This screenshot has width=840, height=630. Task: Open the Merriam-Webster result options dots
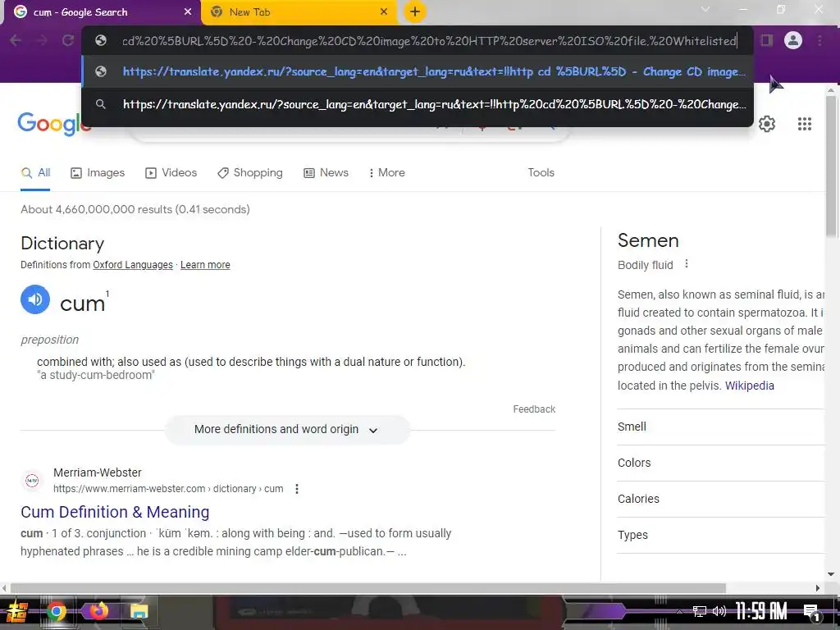coord(297,489)
